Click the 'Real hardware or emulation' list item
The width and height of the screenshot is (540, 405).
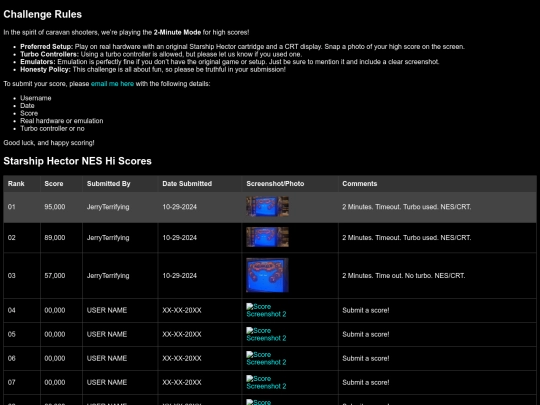[x=62, y=121]
